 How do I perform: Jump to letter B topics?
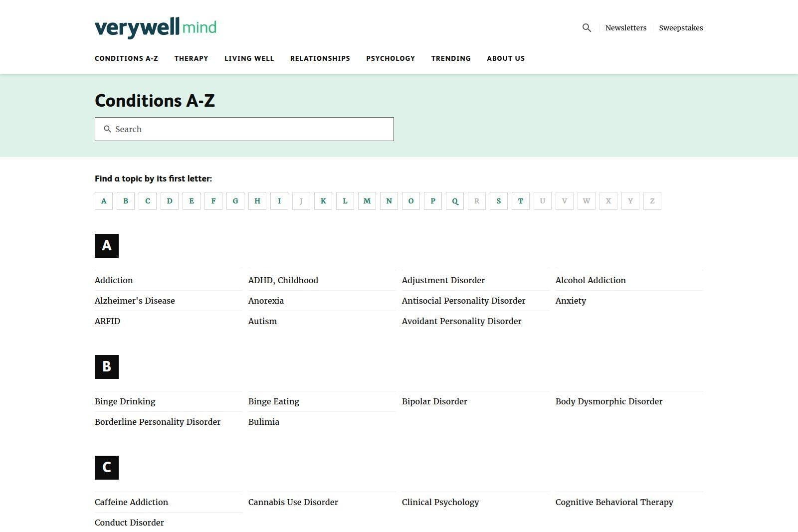[x=126, y=201]
